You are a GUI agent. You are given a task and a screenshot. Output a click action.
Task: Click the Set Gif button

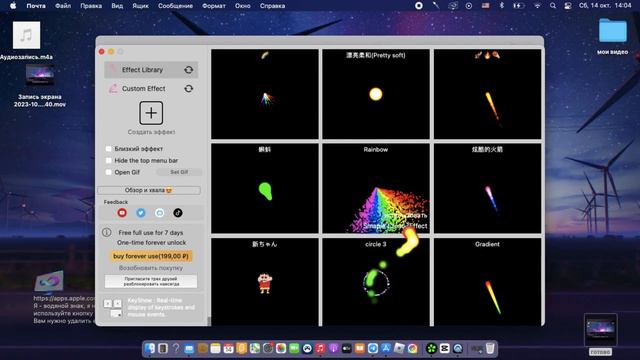(179, 172)
